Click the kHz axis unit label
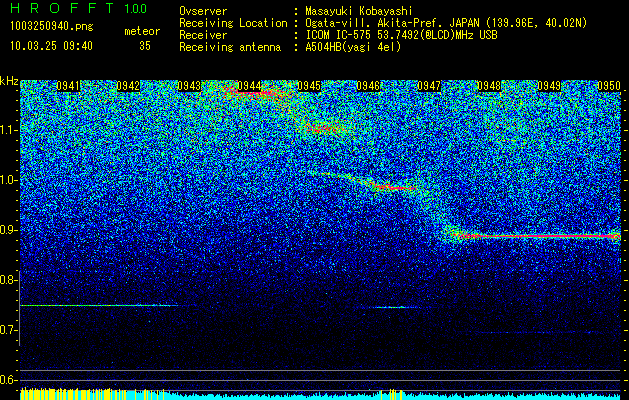The image size is (629, 400). tap(9, 81)
